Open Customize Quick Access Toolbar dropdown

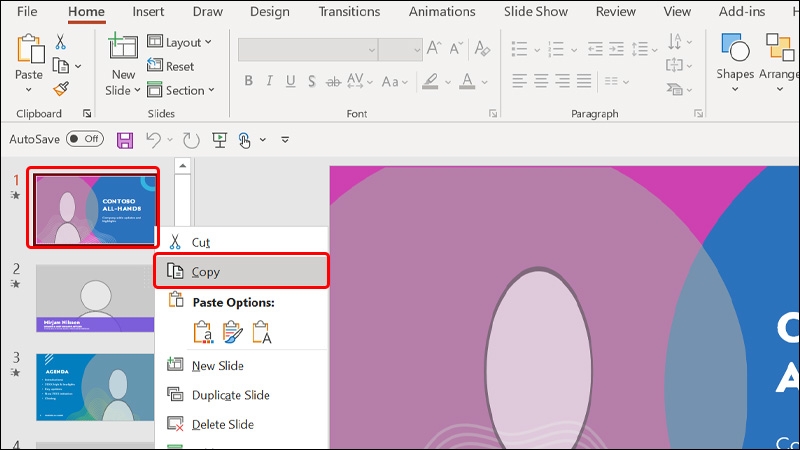click(285, 139)
